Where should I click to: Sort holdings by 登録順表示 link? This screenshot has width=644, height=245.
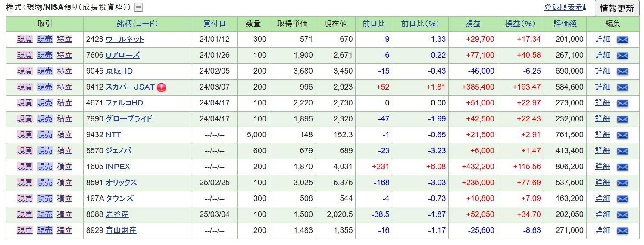tap(563, 7)
